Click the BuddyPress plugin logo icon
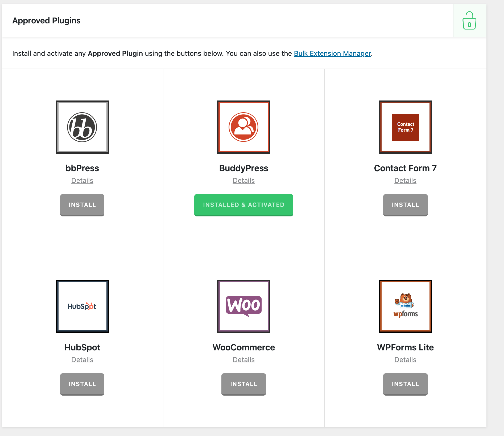The image size is (504, 436). pos(243,127)
